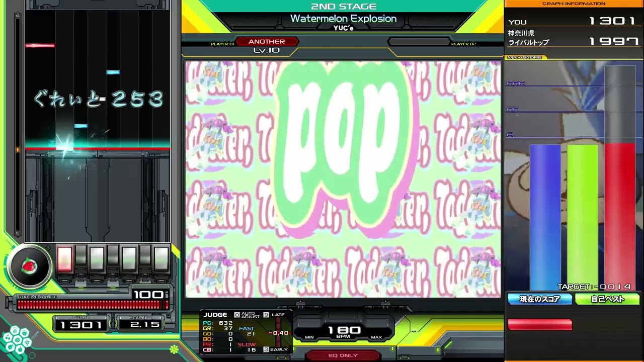Click the YOU label in the graph panel
This screenshot has height=362, width=644.
coord(517,22)
